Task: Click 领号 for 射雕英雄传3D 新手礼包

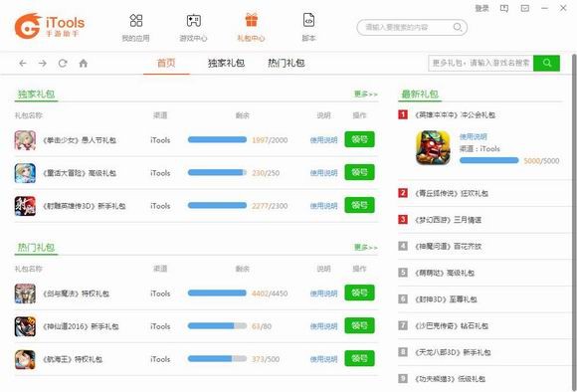Action: 359,205
